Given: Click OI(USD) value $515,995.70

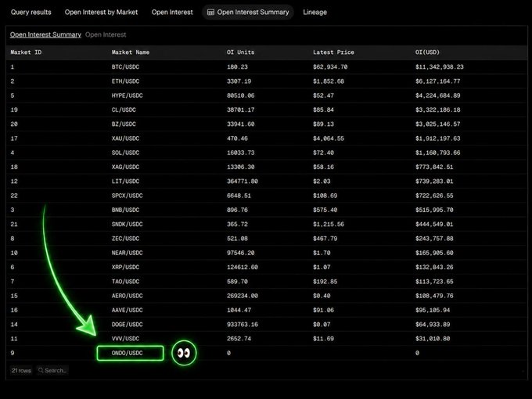Looking at the screenshot, I should coord(434,210).
